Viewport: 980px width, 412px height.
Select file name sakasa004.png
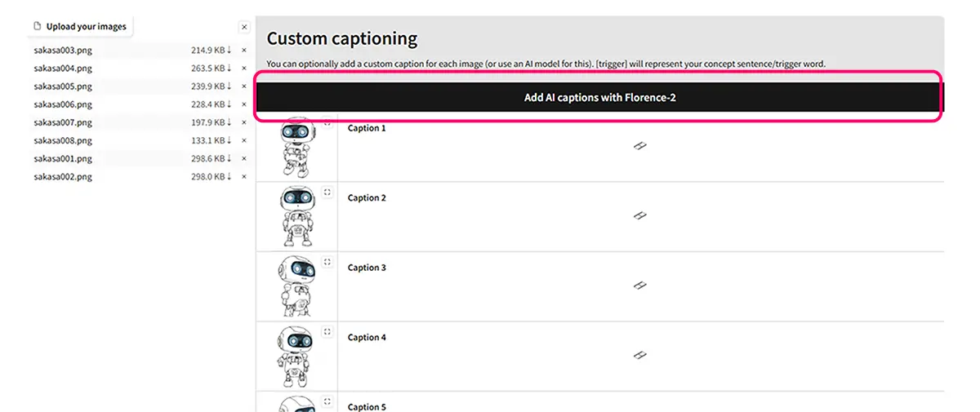(63, 68)
